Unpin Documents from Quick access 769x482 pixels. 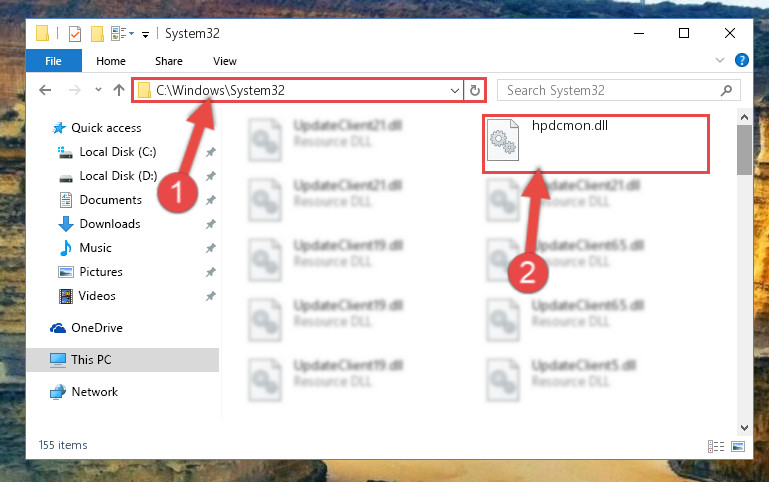pos(210,200)
